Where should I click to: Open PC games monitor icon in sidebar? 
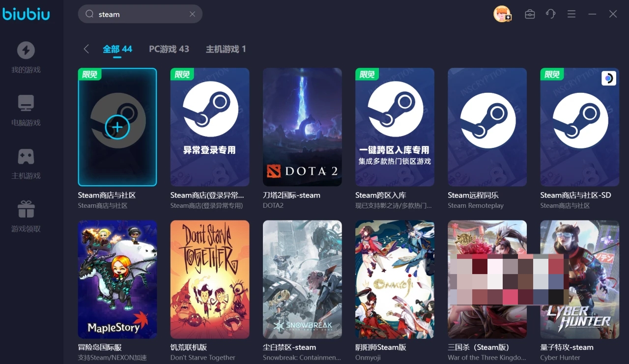point(26,103)
